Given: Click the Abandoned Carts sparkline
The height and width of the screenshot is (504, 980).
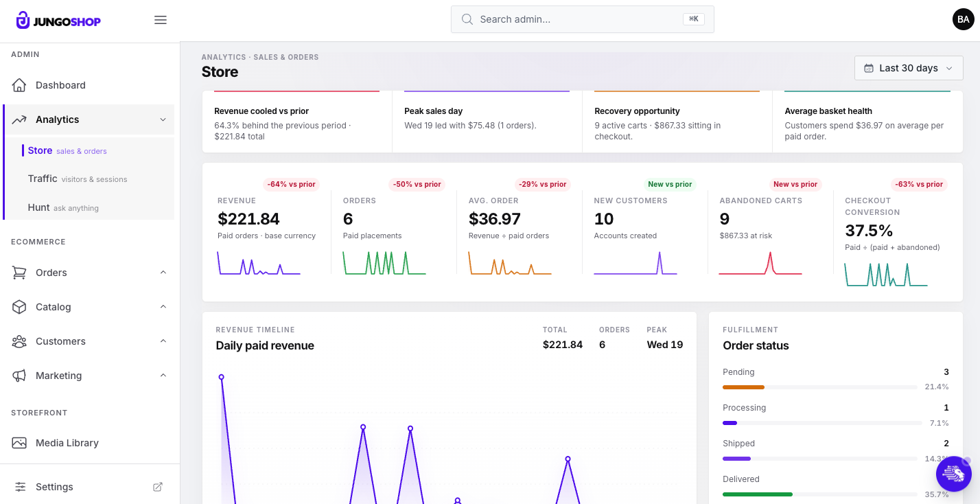Looking at the screenshot, I should (760, 264).
